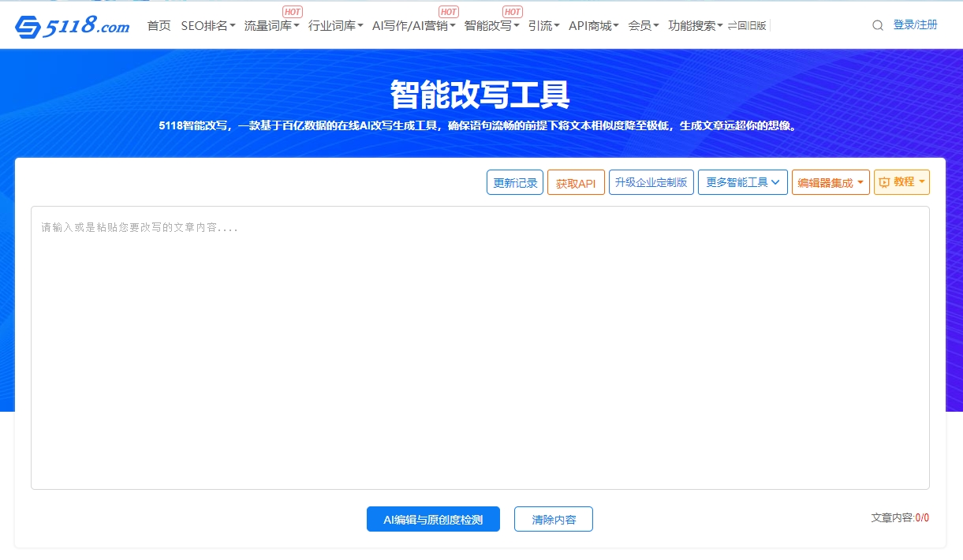This screenshot has width=963, height=560.
Task: Open the 首页 menu item
Action: pyautogui.click(x=159, y=25)
